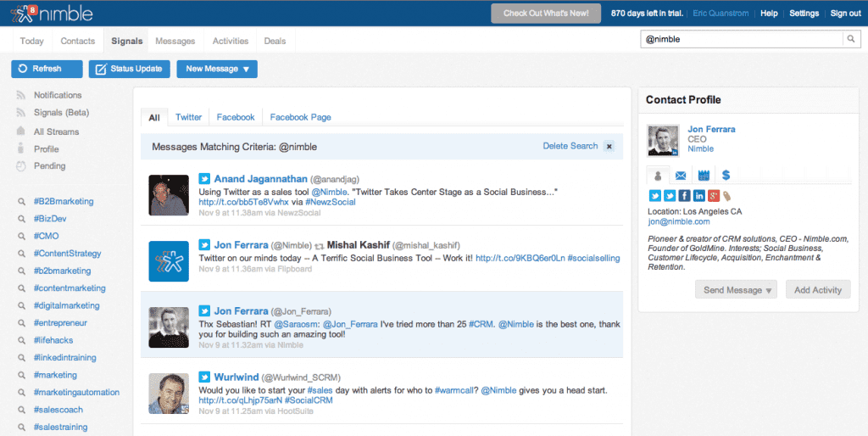Open Profile in the sidebar

(x=47, y=149)
